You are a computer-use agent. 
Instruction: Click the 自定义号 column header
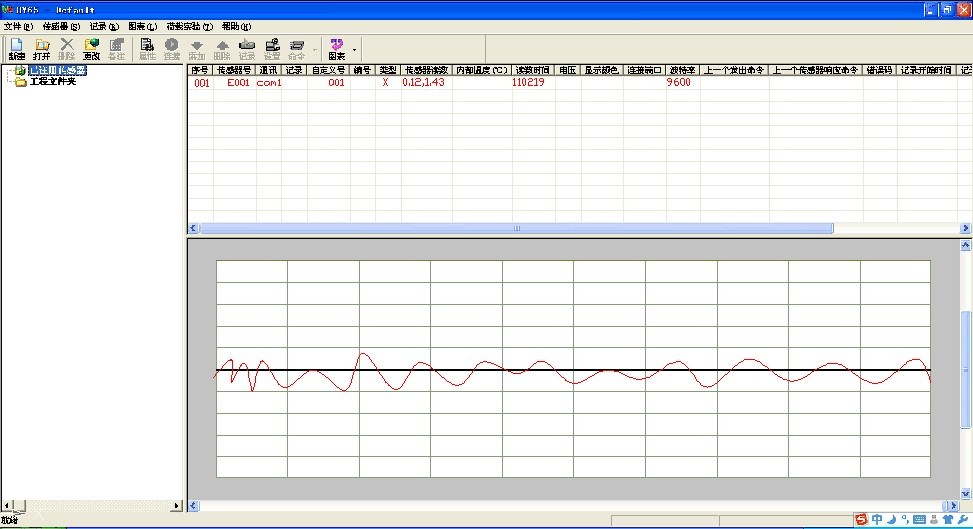pyautogui.click(x=328, y=70)
